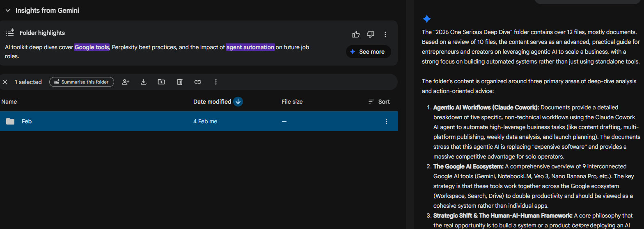The width and height of the screenshot is (644, 229).
Task: Move selected folder to trash
Action: point(179,82)
